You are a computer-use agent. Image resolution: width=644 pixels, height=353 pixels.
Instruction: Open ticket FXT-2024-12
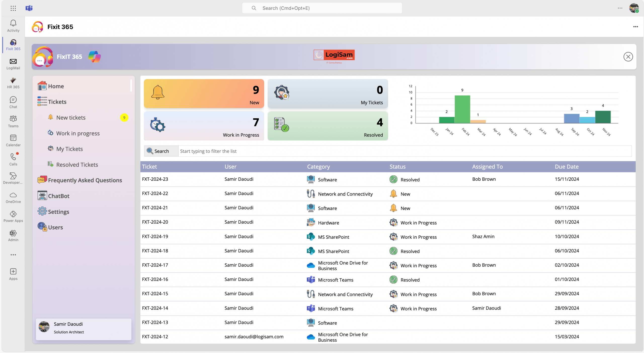pos(155,337)
